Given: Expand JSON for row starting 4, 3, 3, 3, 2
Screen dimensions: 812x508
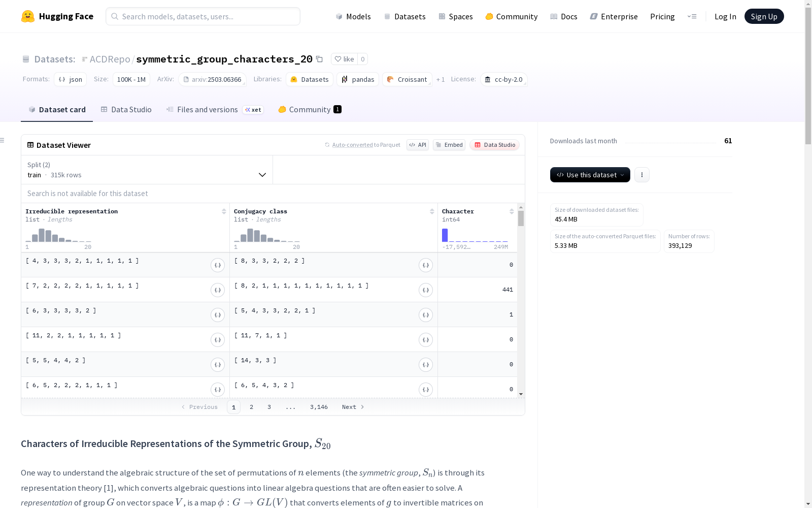Looking at the screenshot, I should click(218, 265).
